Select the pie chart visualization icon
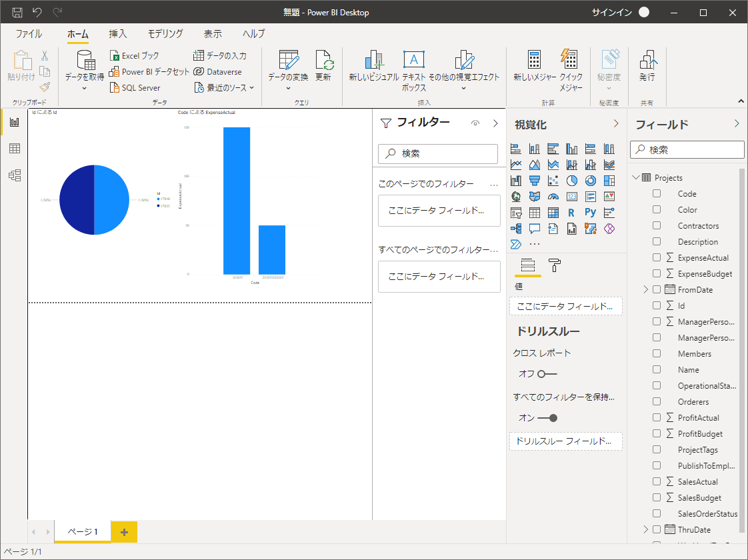 pos(571,181)
